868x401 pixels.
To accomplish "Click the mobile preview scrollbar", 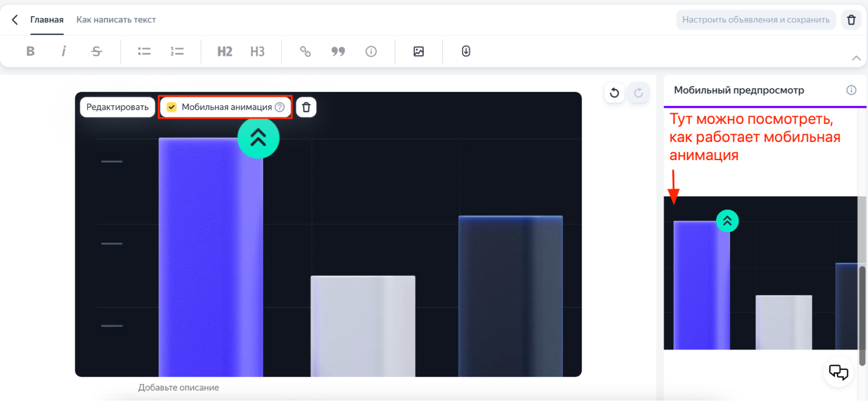I will (x=862, y=316).
